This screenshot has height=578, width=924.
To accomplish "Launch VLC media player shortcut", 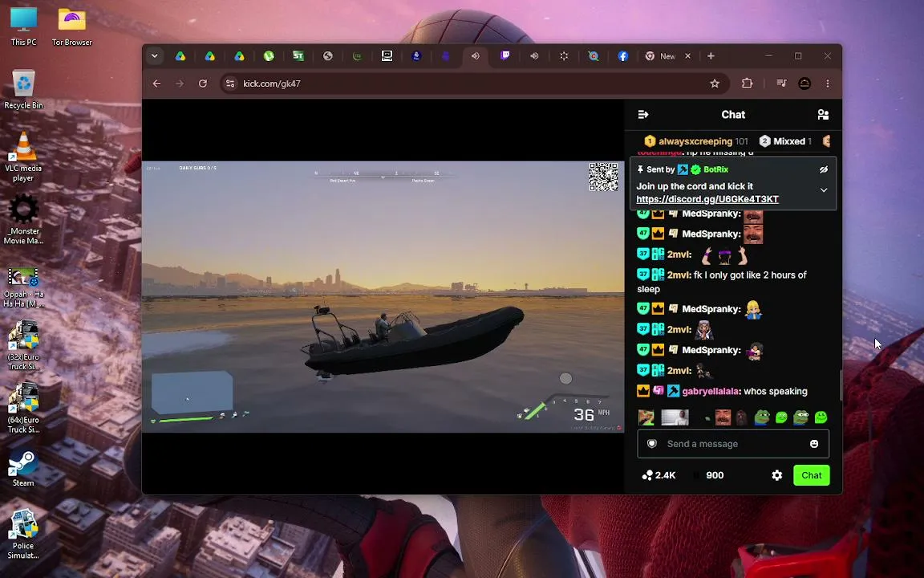I will coord(23,157).
